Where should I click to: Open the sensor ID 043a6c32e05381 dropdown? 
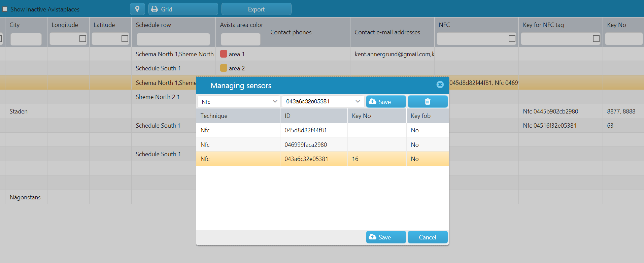point(323,102)
